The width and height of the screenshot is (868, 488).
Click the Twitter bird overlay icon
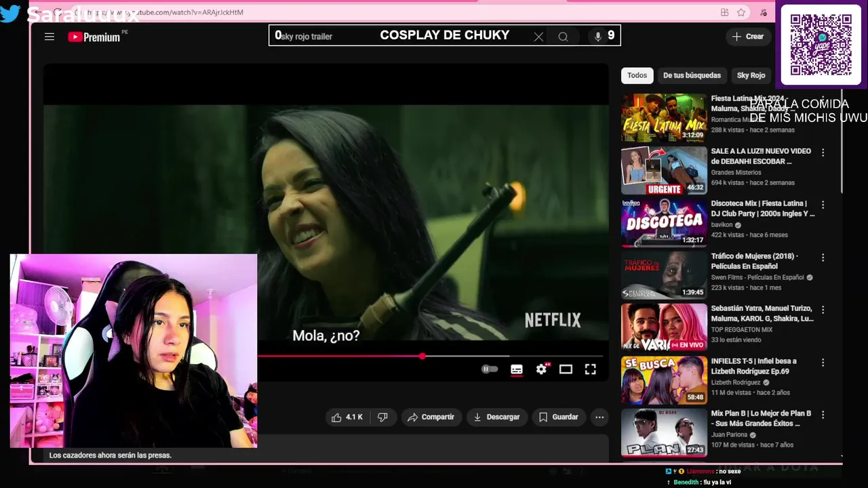click(x=10, y=14)
